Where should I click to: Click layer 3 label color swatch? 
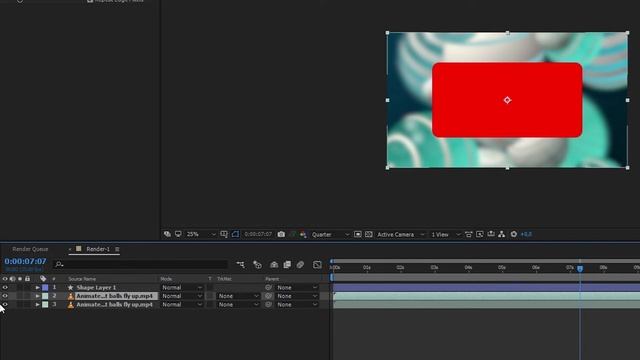coord(45,304)
